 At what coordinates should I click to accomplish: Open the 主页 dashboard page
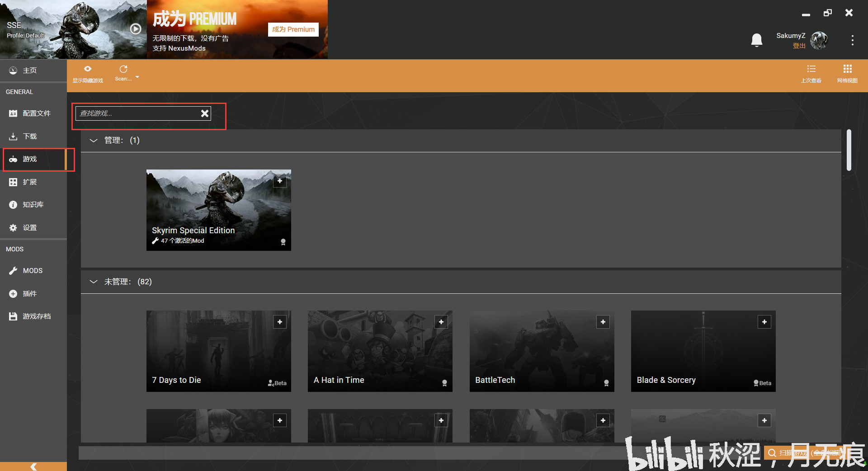[x=33, y=70]
